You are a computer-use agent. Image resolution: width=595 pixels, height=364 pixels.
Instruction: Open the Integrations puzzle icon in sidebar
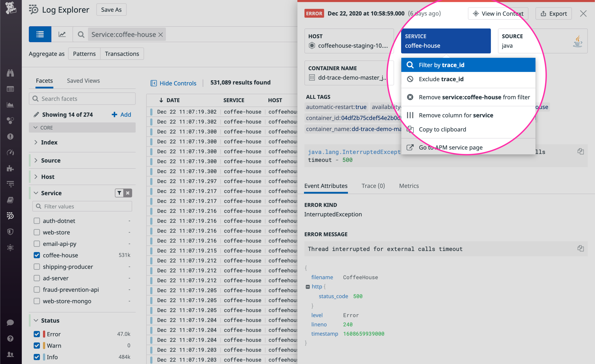[11, 168]
